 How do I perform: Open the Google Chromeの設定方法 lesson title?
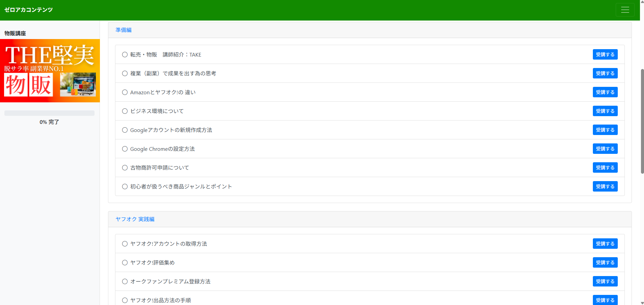tap(163, 149)
